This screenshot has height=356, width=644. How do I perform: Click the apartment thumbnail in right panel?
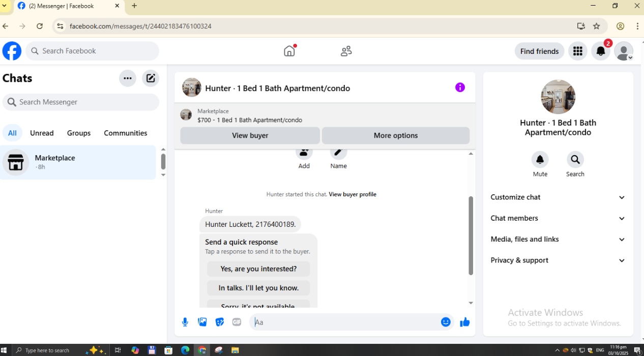(558, 97)
